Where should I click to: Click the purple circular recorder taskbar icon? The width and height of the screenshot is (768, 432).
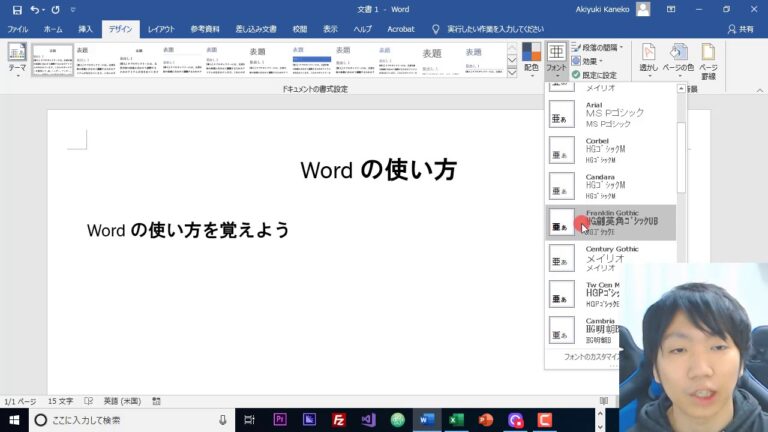515,420
